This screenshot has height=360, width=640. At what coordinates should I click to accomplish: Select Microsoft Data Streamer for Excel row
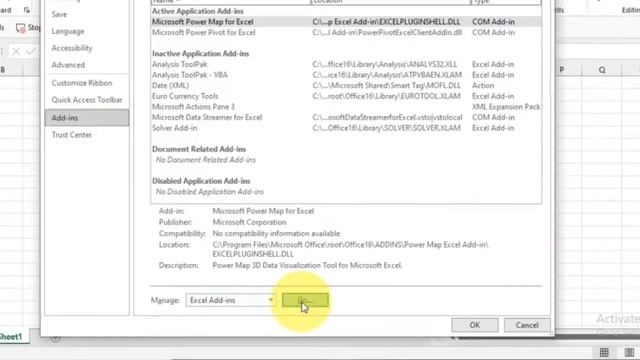coord(346,117)
